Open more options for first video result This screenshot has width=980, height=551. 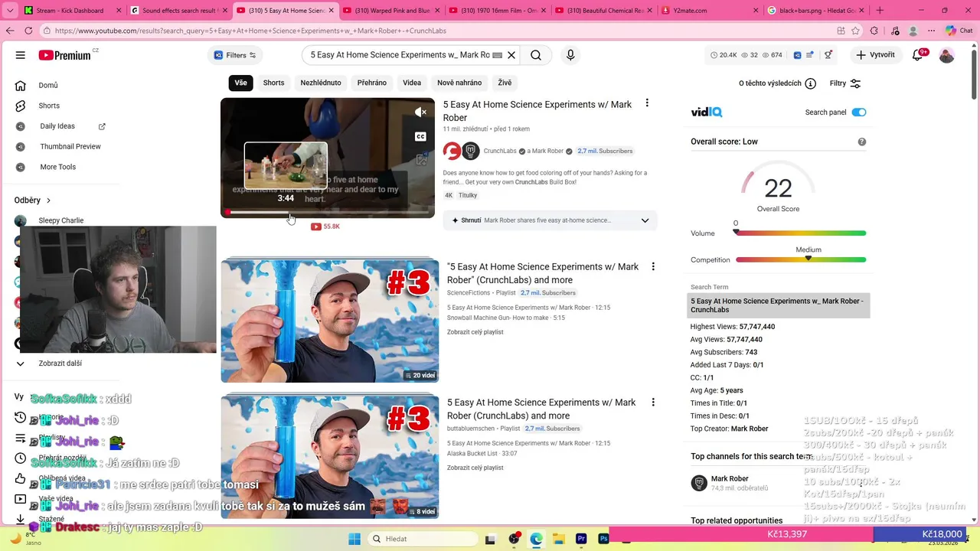[647, 103]
